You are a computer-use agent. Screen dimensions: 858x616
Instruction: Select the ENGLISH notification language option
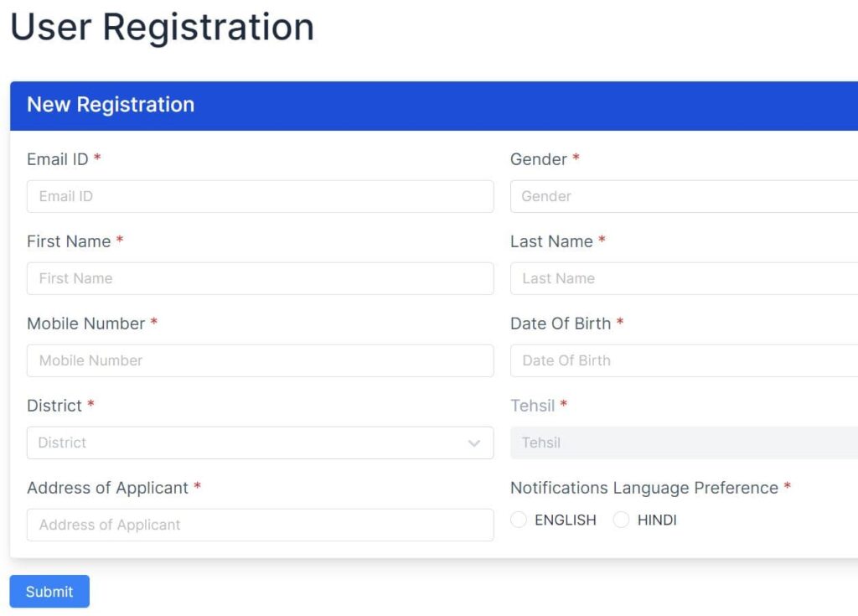519,520
